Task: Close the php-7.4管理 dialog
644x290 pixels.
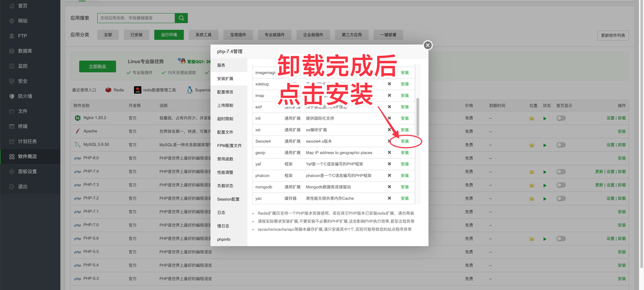Action: 428,45
